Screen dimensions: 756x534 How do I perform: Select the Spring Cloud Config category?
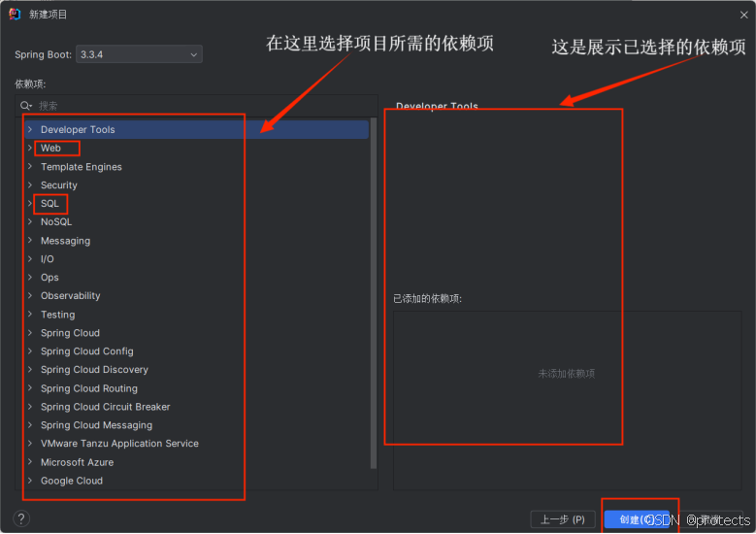[86, 351]
